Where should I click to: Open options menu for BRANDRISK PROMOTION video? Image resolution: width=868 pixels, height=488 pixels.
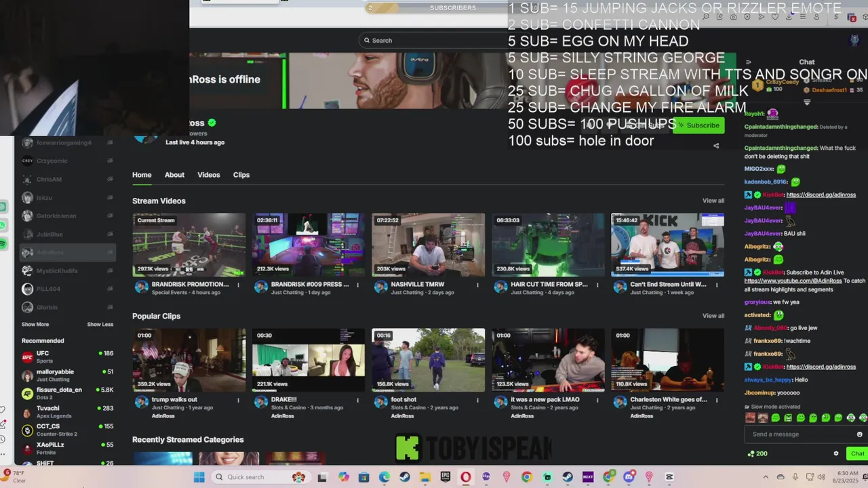tap(238, 285)
